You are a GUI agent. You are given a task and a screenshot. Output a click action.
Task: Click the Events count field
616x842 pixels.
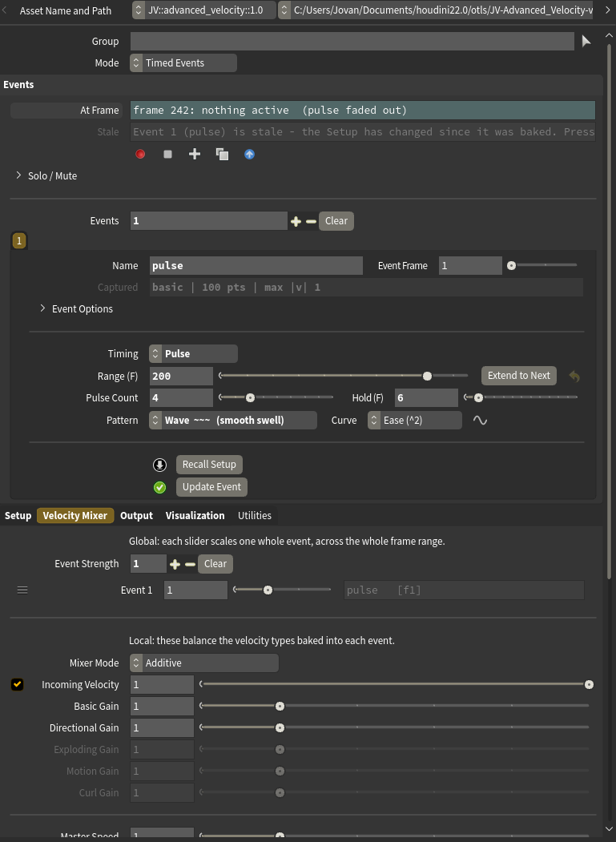(209, 221)
